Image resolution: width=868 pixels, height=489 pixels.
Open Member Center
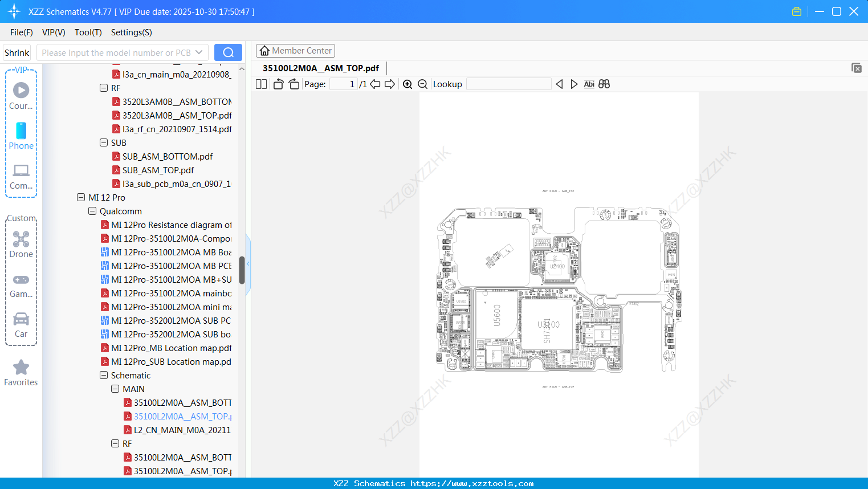(295, 51)
